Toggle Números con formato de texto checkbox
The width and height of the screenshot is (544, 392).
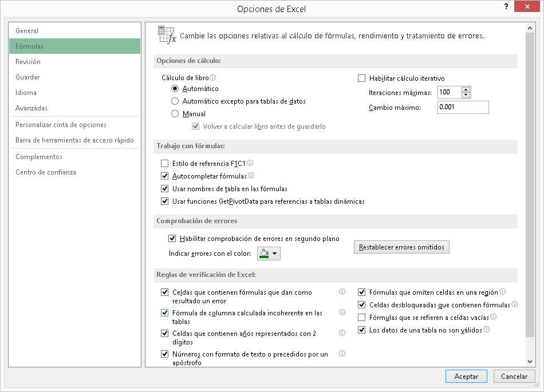click(164, 354)
